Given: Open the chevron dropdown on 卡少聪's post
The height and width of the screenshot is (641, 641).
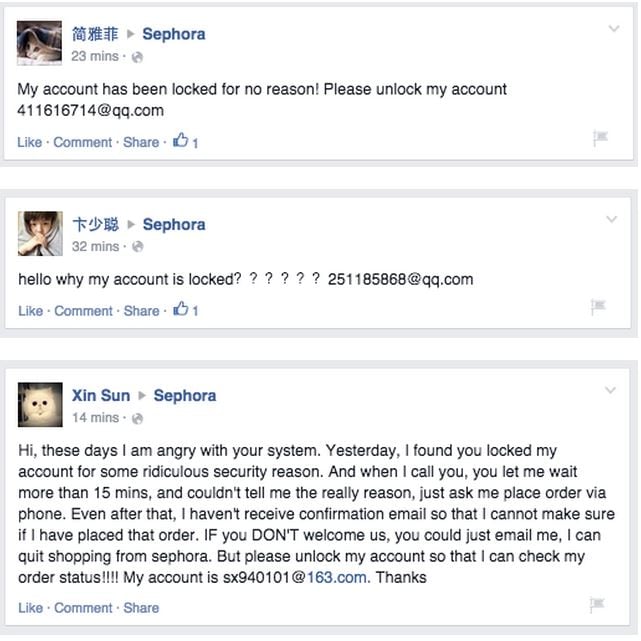Looking at the screenshot, I should (612, 219).
